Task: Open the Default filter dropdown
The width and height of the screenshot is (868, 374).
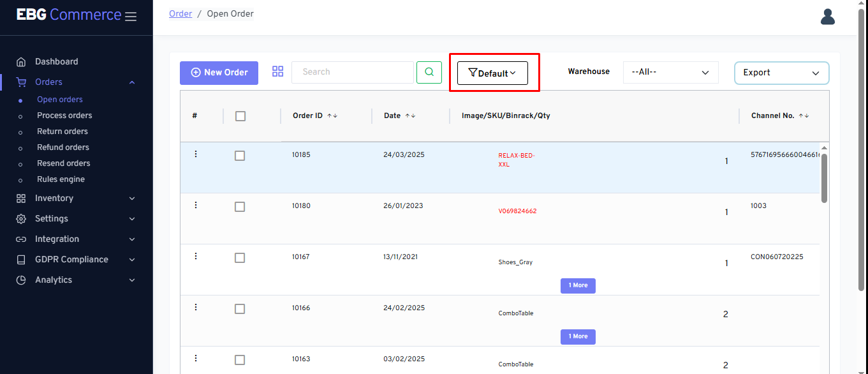Action: [492, 73]
